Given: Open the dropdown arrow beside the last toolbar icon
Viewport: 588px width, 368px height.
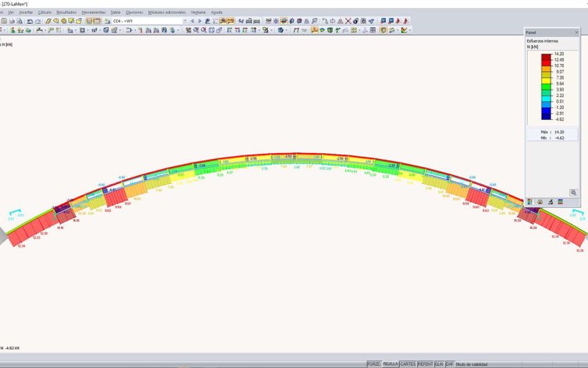Looking at the screenshot, I should pyautogui.click(x=410, y=30).
